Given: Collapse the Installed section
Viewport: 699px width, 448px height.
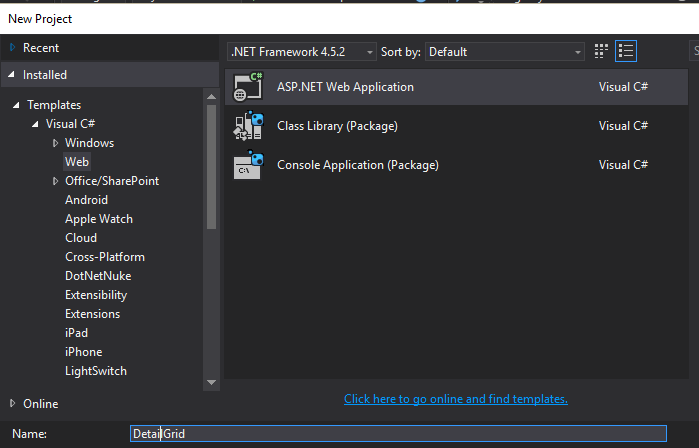Looking at the screenshot, I should tap(12, 75).
